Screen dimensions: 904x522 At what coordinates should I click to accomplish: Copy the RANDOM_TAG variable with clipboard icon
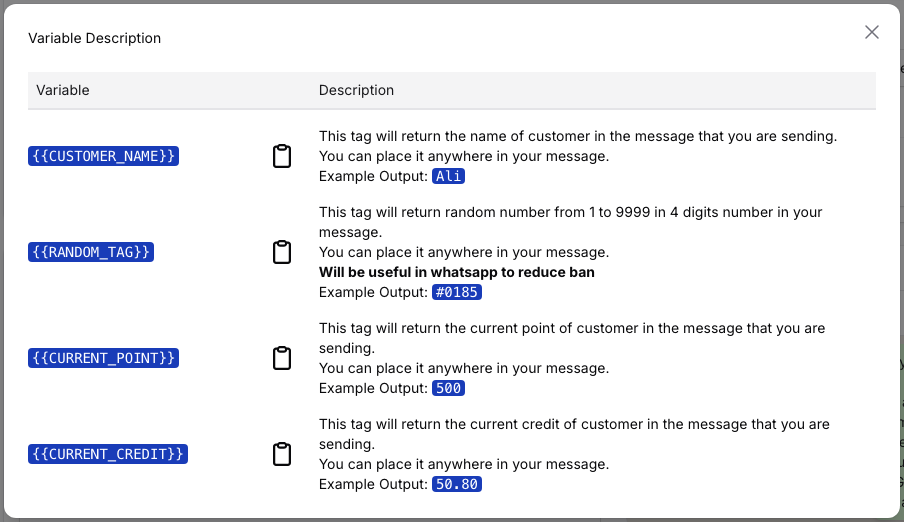click(x=282, y=252)
